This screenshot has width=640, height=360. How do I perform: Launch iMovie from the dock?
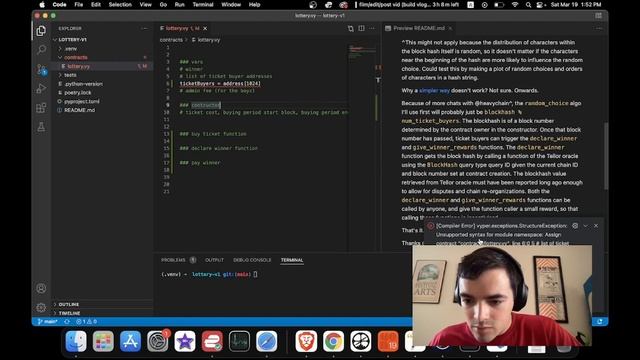pyautogui.click(x=184, y=341)
